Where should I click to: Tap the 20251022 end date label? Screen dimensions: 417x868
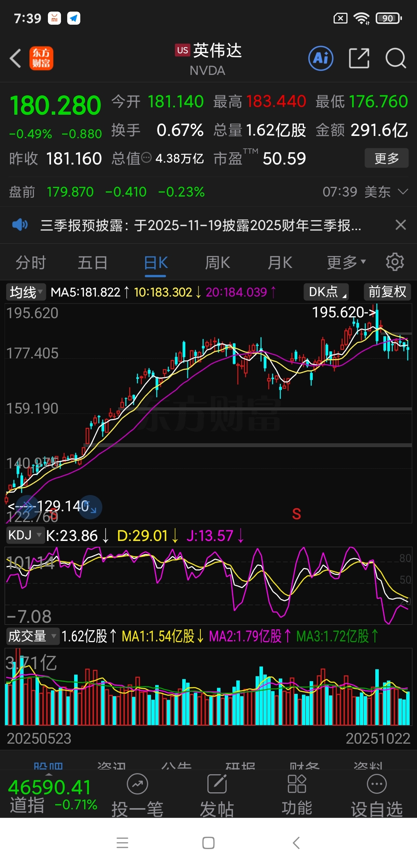(x=378, y=738)
